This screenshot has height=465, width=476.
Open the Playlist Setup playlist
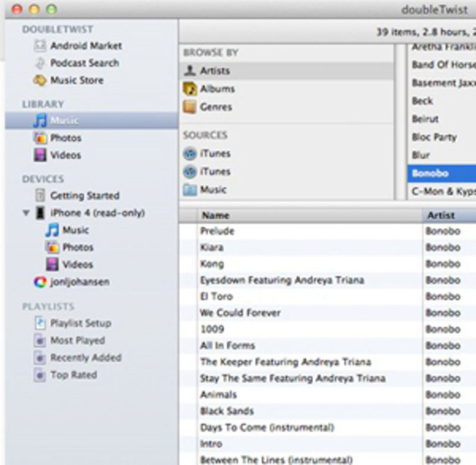click(79, 323)
